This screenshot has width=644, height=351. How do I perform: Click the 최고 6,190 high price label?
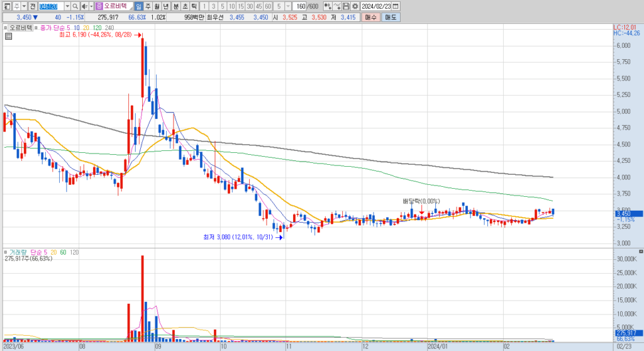pos(96,35)
